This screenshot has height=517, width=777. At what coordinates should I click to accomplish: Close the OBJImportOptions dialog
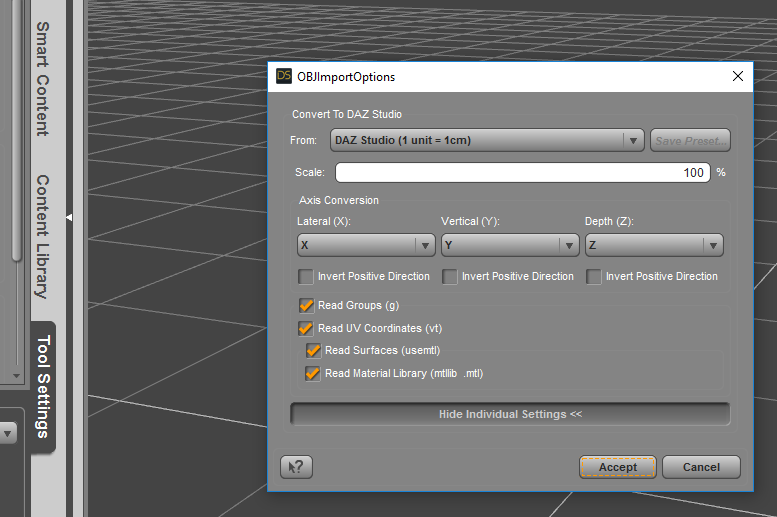[737, 76]
